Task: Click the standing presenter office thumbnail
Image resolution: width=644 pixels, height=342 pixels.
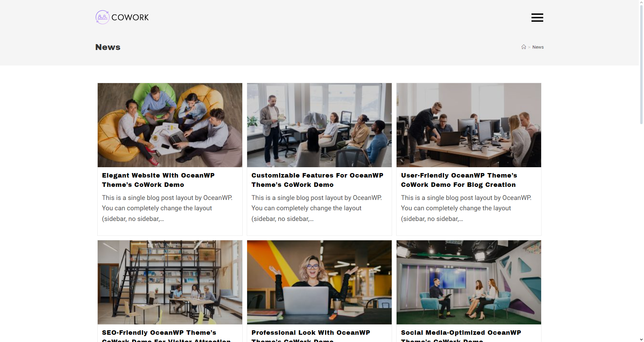Action: (319, 125)
